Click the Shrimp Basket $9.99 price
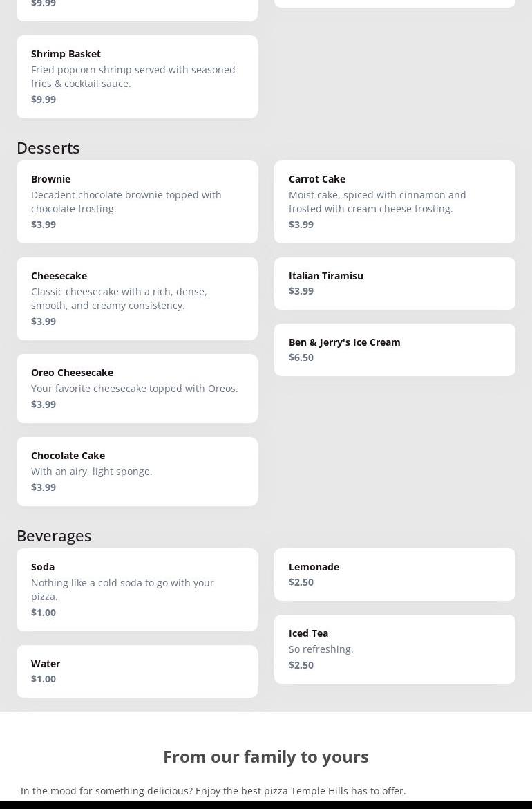The image size is (532, 809). tap(44, 100)
